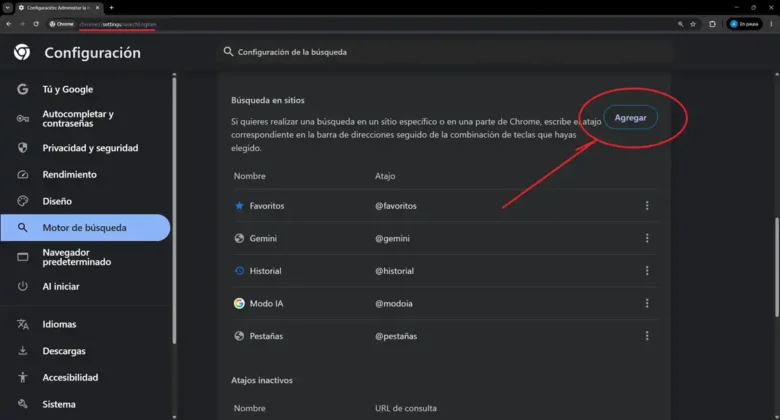Open the extensions puzzle icon
780x420 pixels.
(712, 24)
